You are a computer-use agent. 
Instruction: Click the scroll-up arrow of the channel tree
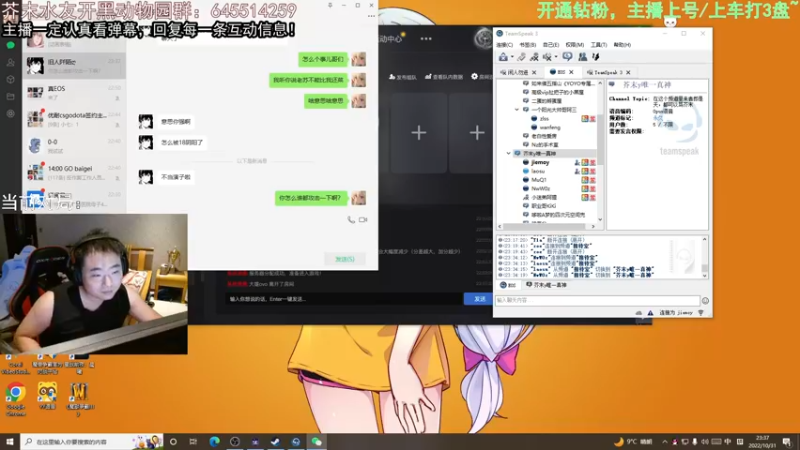[x=600, y=83]
